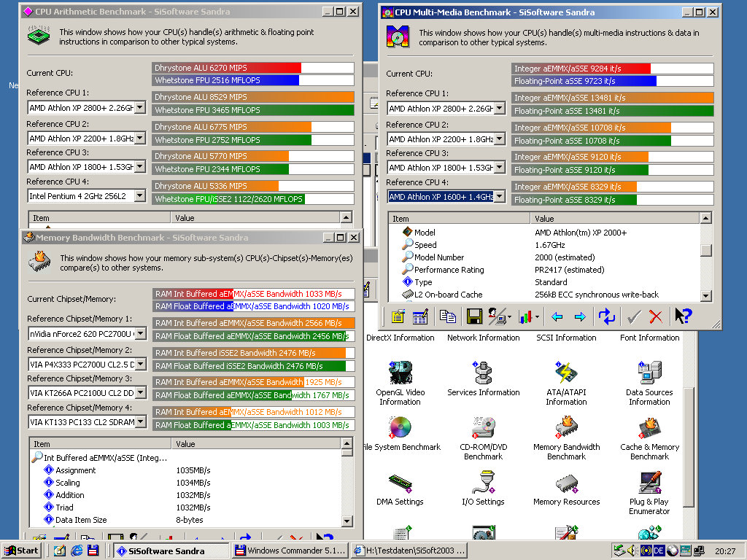This screenshot has height=560, width=747.
Task: Click the blue Back arrow icon
Action: coord(557,316)
